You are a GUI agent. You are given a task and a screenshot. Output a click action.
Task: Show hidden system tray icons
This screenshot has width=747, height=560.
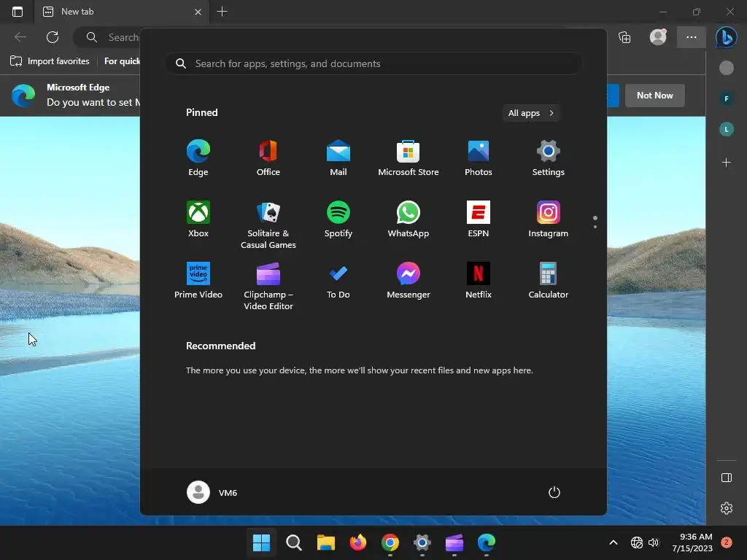614,542
